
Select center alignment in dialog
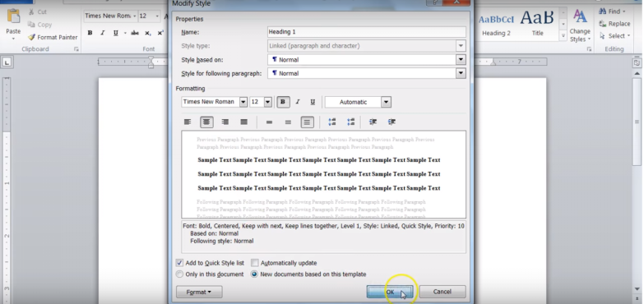206,122
